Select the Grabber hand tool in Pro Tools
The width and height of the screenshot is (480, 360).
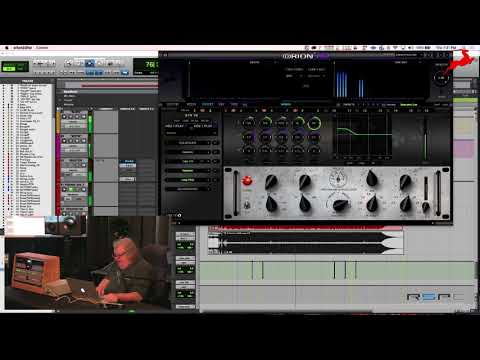point(100,63)
